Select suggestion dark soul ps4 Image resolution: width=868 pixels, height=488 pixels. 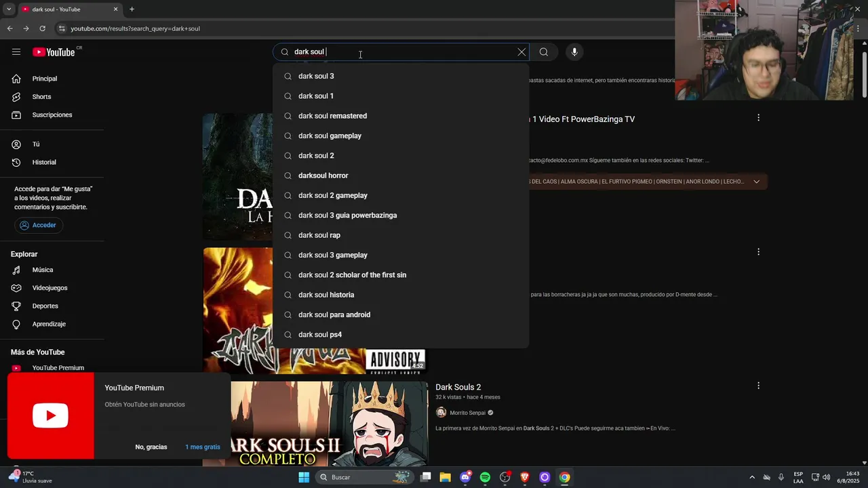(401, 335)
